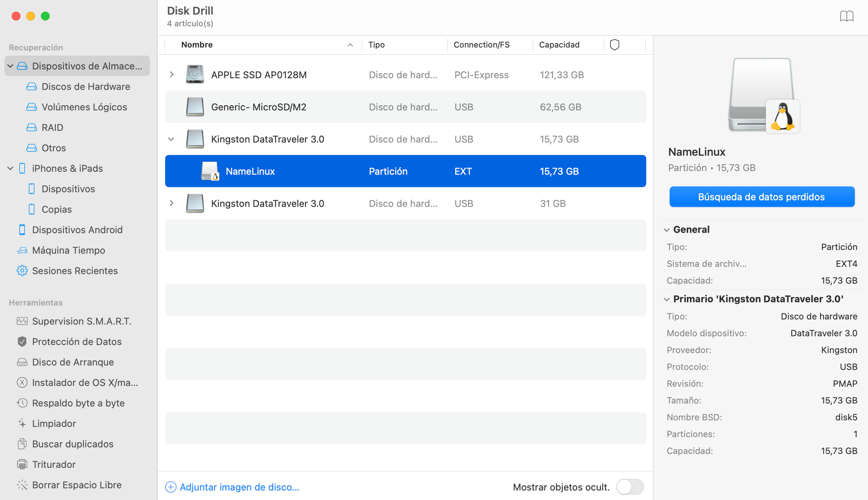Image resolution: width=868 pixels, height=500 pixels.
Task: Open Borrar Espacio Libre tool
Action: (x=77, y=485)
